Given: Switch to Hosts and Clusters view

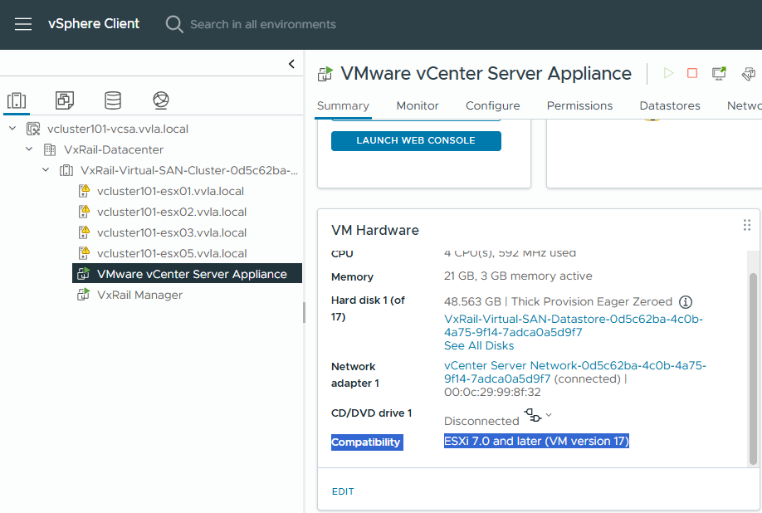Looking at the screenshot, I should pyautogui.click(x=17, y=101).
